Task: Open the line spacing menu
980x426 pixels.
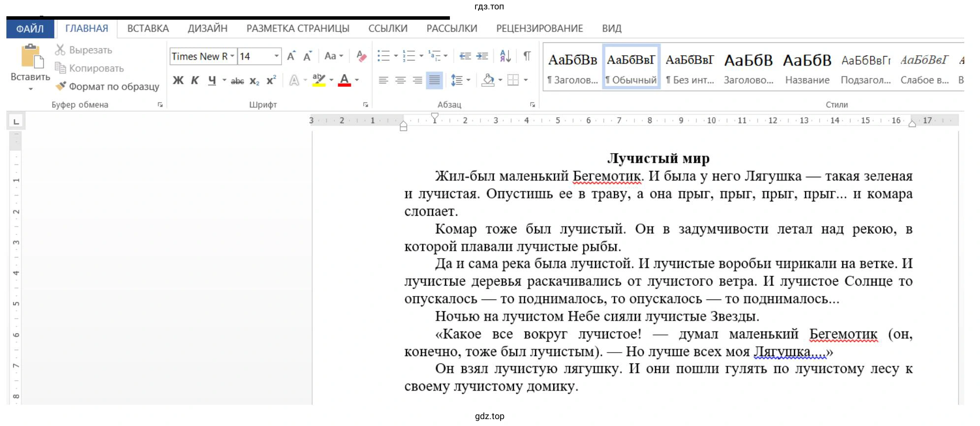Action: pos(461,80)
